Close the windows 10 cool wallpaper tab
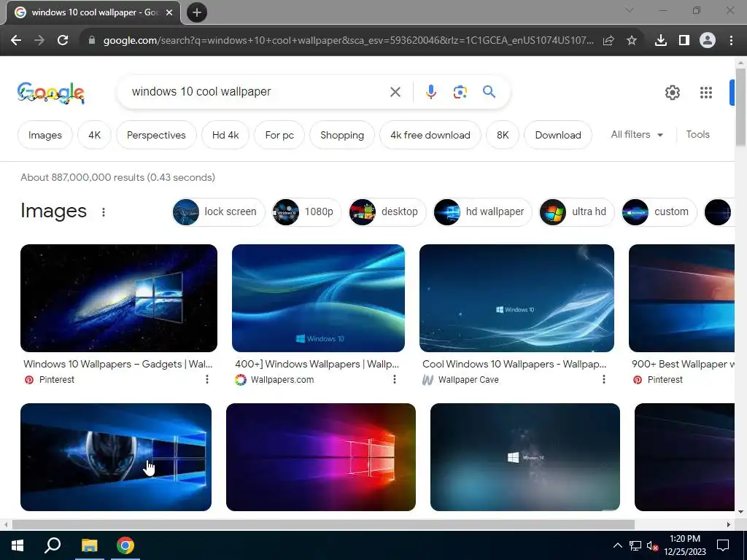This screenshot has width=747, height=560. [x=169, y=12]
